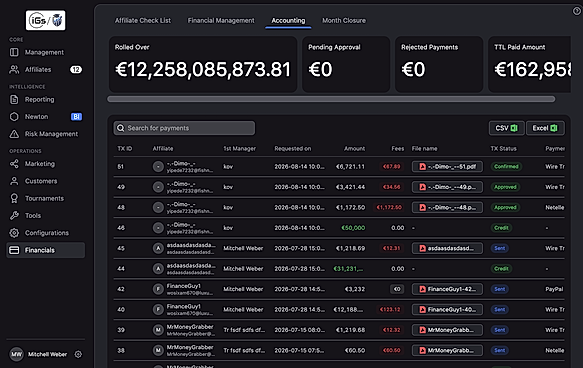Click the M avatar in transaction 39 row
This screenshot has width=583, height=368.
point(158,330)
